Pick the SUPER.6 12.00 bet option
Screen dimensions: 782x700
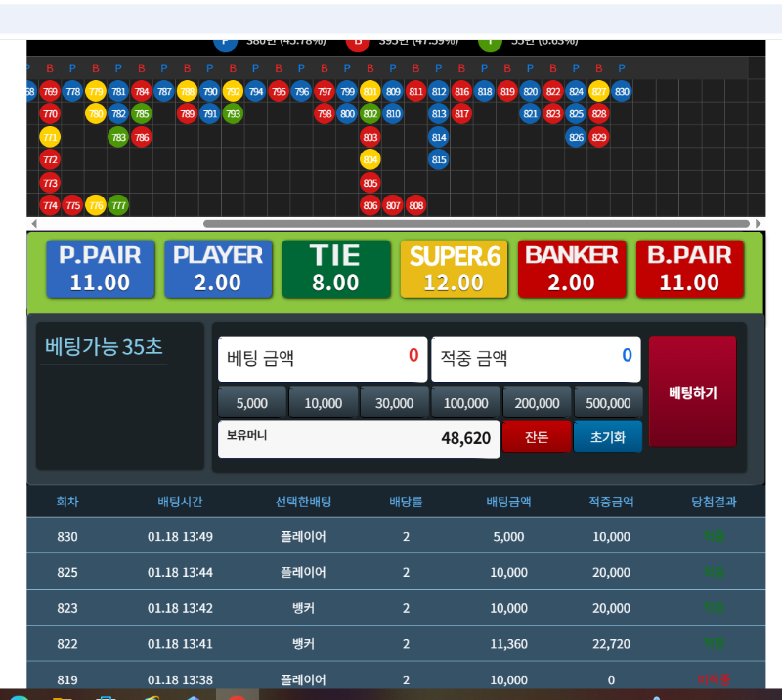pos(454,269)
